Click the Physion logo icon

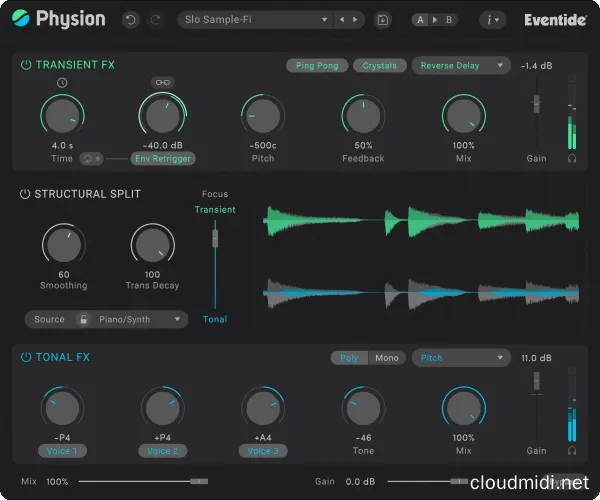tap(20, 18)
